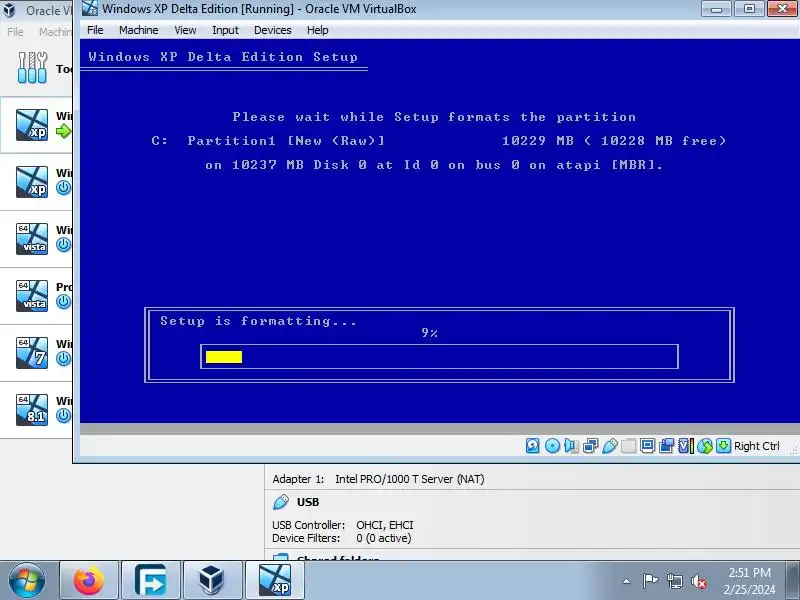Open Action Center flag tray icon
800x600 pixels.
click(650, 581)
